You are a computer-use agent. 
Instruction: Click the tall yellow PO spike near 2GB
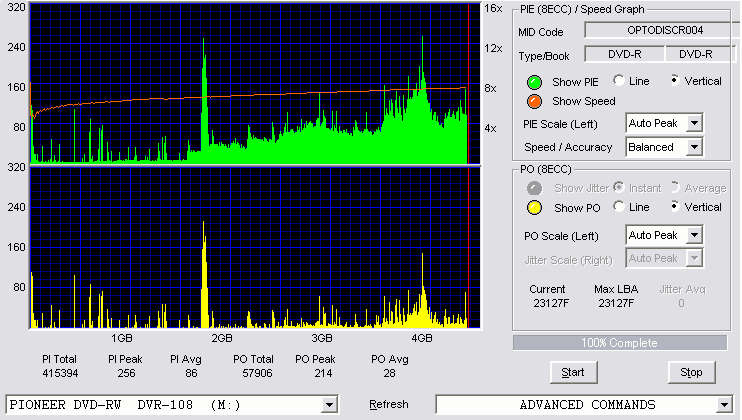(x=204, y=275)
